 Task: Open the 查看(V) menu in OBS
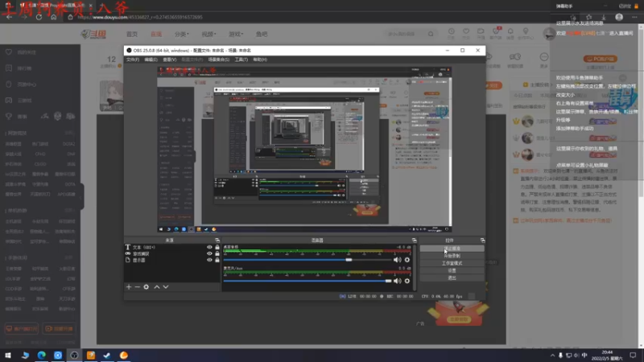[169, 60]
